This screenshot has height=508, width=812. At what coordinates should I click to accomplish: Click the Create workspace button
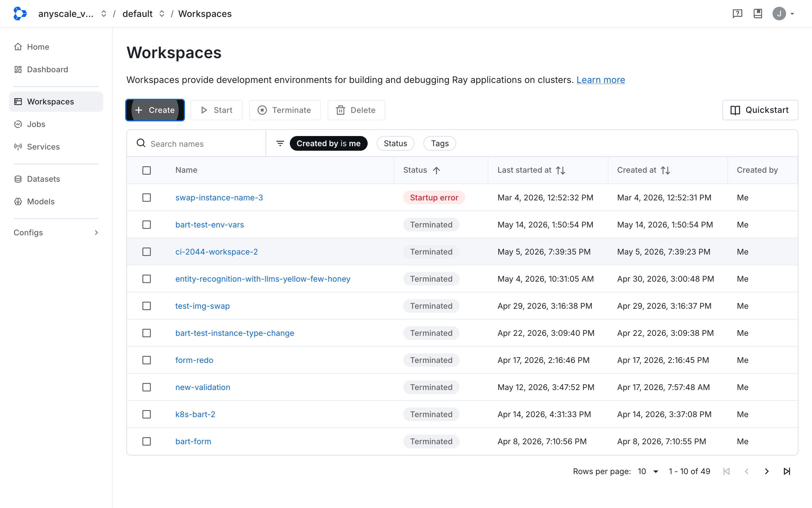pyautogui.click(x=155, y=110)
